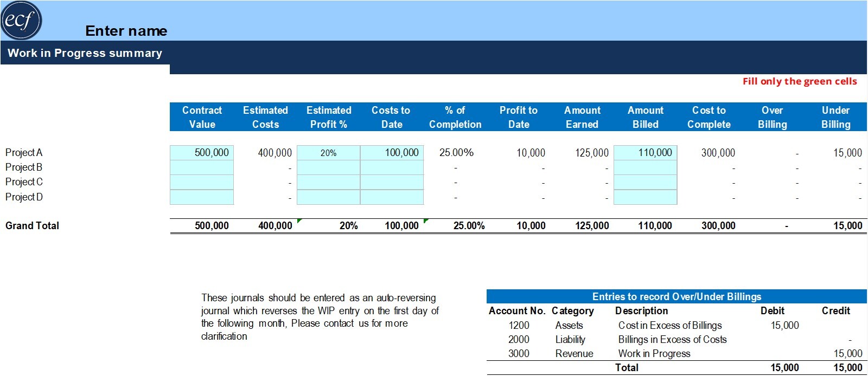Click the Estimated Profit % column header
The image size is (868, 376).
[x=329, y=117]
